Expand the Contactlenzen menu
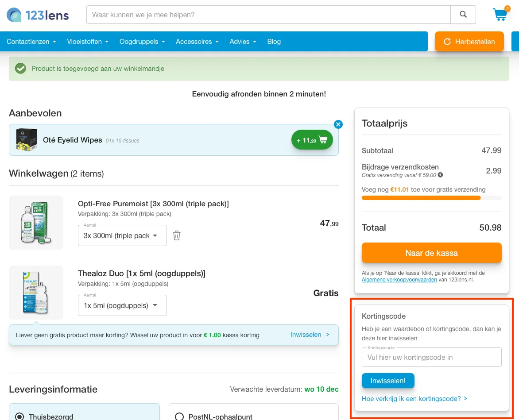The width and height of the screenshot is (519, 420). [31, 42]
